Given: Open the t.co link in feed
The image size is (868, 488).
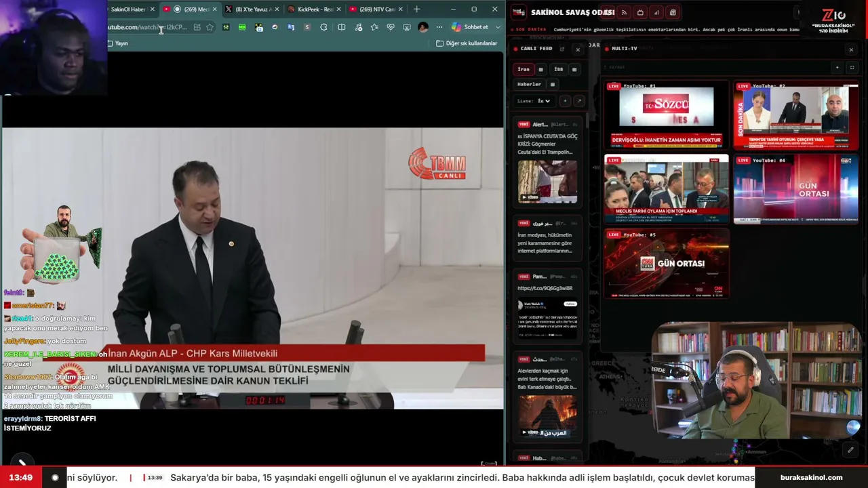Looking at the screenshot, I should tap(545, 288).
